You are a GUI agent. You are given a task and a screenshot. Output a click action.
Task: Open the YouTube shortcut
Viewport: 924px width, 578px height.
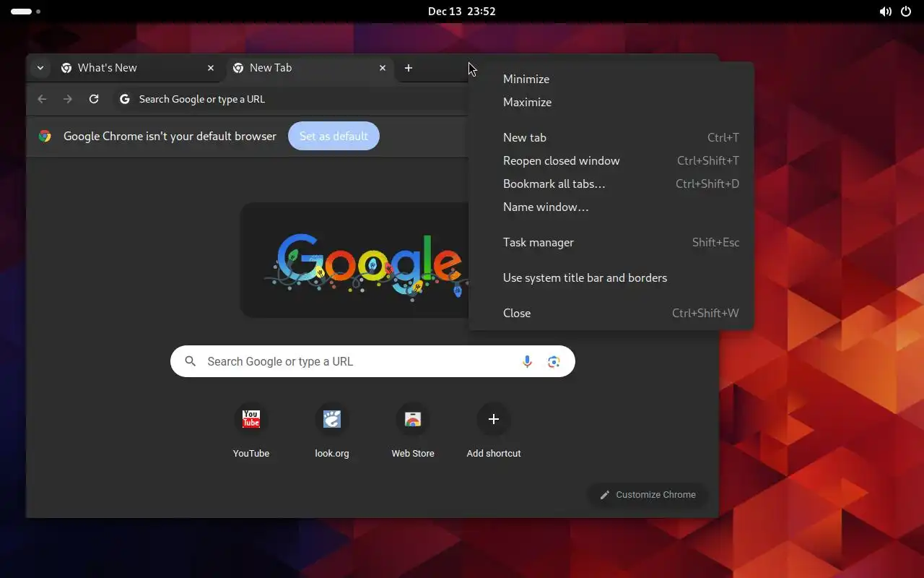(251, 431)
